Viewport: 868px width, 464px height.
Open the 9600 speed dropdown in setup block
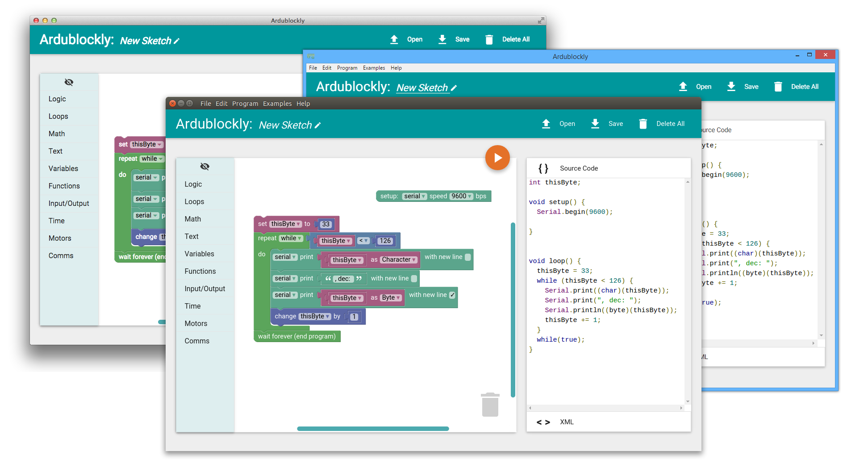click(x=461, y=196)
